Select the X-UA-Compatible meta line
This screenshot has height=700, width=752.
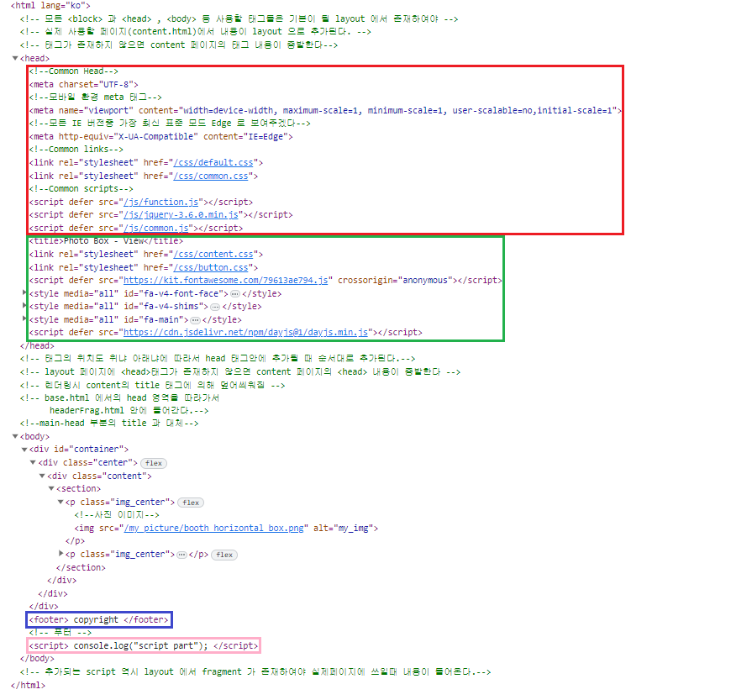coord(160,137)
